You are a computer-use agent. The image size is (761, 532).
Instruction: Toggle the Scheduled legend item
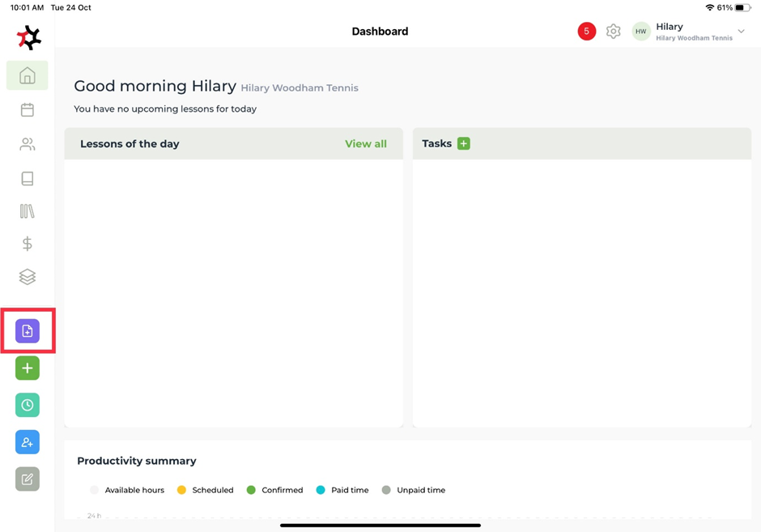(x=205, y=490)
